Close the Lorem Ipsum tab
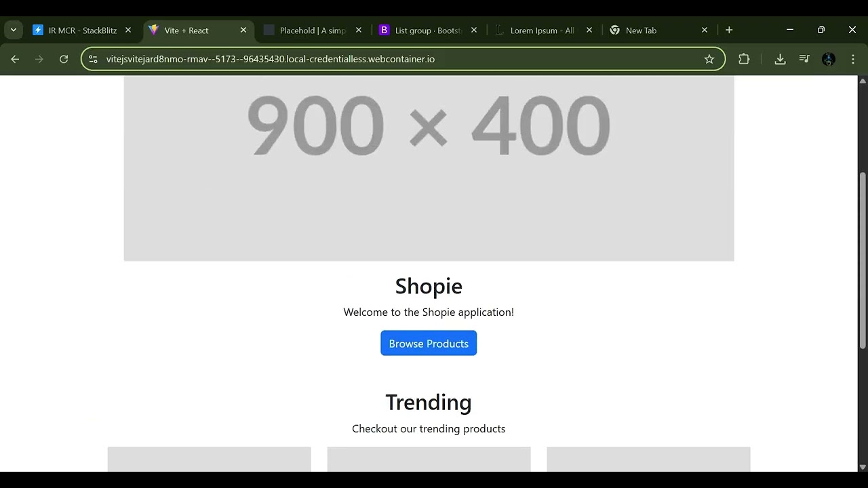868x488 pixels. 589,30
